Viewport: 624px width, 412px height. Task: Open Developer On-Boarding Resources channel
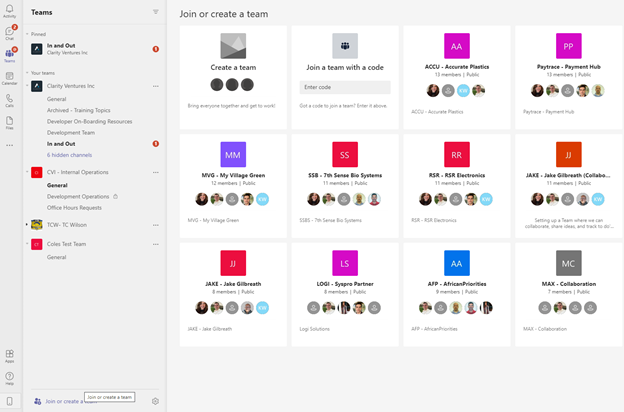(90, 121)
